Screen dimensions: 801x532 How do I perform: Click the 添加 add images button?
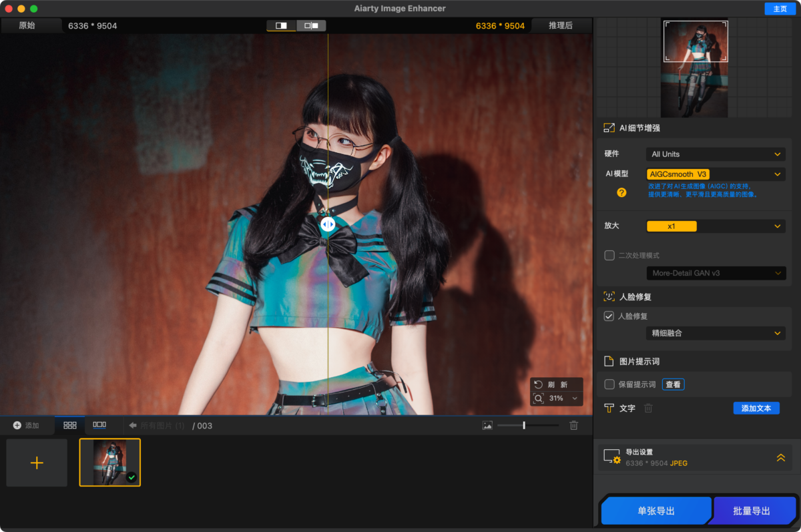(26, 425)
